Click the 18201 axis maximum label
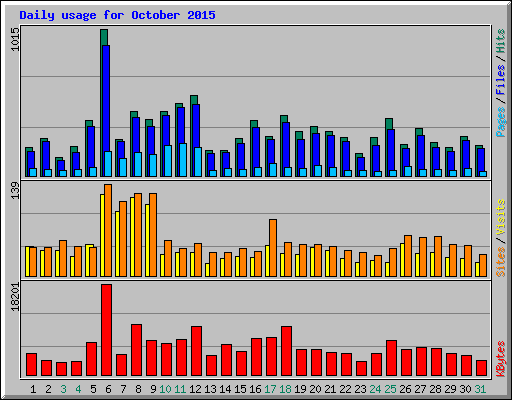The image size is (512, 400). coord(15,297)
